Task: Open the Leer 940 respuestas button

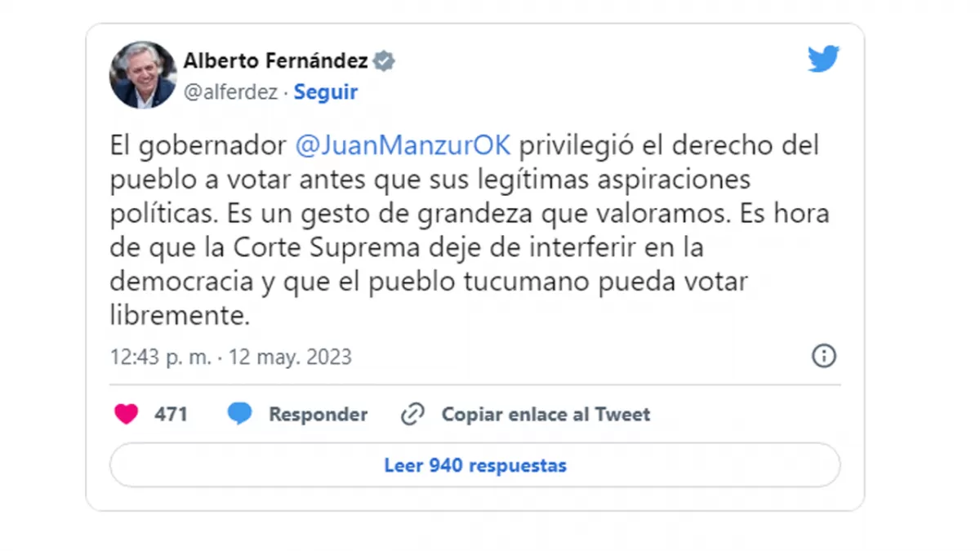Action: point(475,464)
